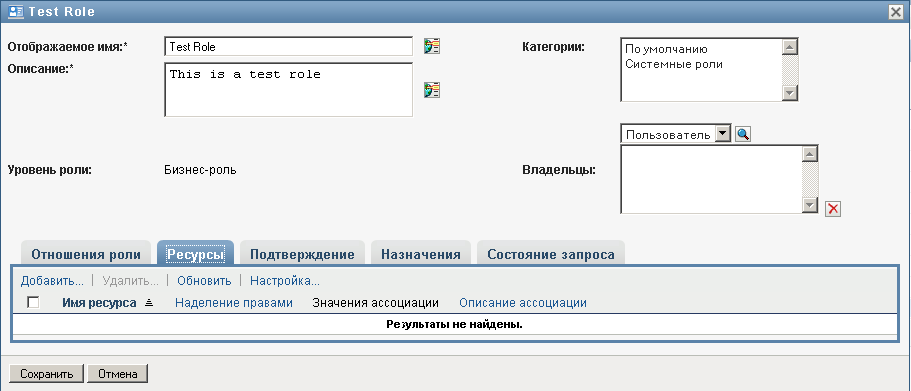Screen dimensions: 911x391
Task: Click the Бизнес-роль level value
Action: coord(200,170)
